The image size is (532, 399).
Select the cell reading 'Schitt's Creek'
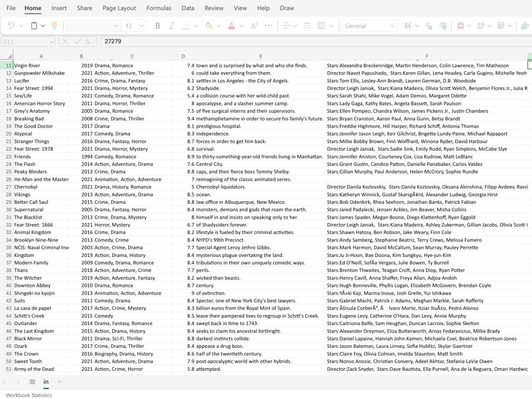tap(41, 316)
